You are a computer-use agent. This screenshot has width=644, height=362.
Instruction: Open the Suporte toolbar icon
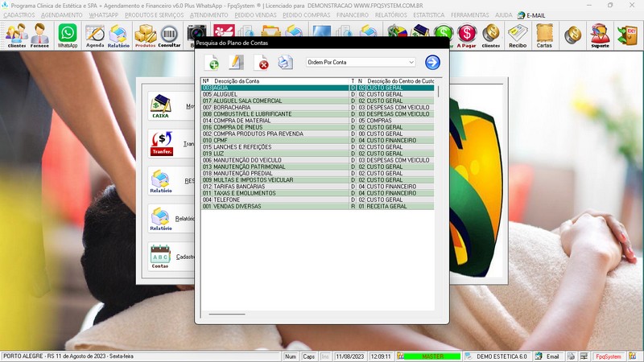[x=599, y=35]
